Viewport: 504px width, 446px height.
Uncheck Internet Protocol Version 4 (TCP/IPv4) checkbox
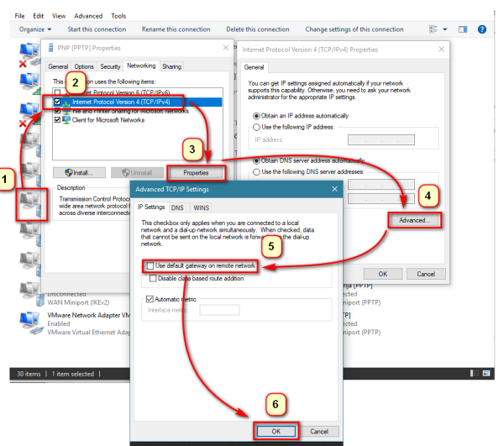pos(58,102)
